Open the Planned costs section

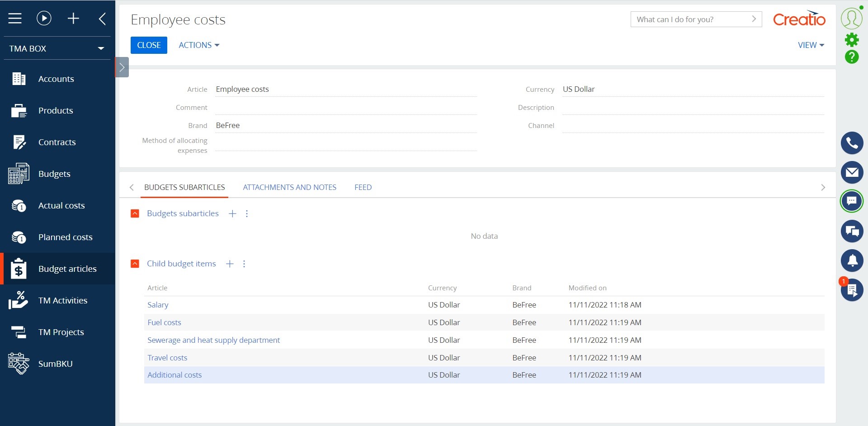pos(65,237)
